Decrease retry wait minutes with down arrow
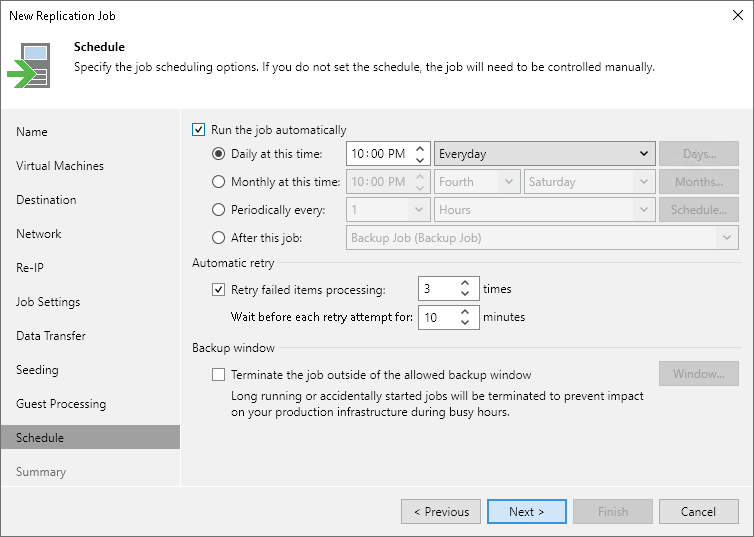The width and height of the screenshot is (754, 537). point(465,323)
